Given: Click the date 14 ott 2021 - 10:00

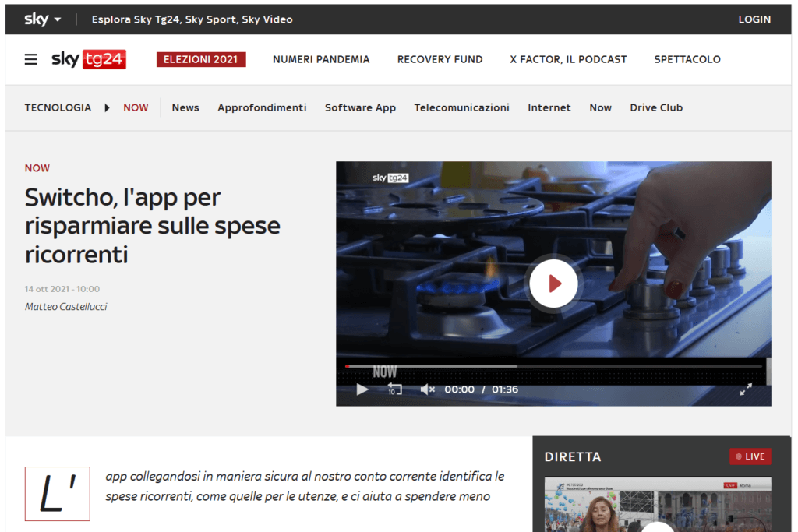Looking at the screenshot, I should (x=62, y=289).
